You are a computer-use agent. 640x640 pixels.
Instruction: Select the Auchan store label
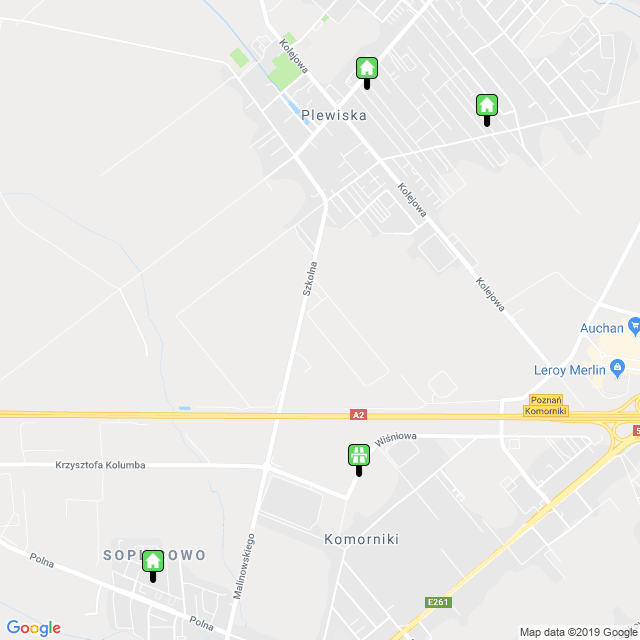602,328
